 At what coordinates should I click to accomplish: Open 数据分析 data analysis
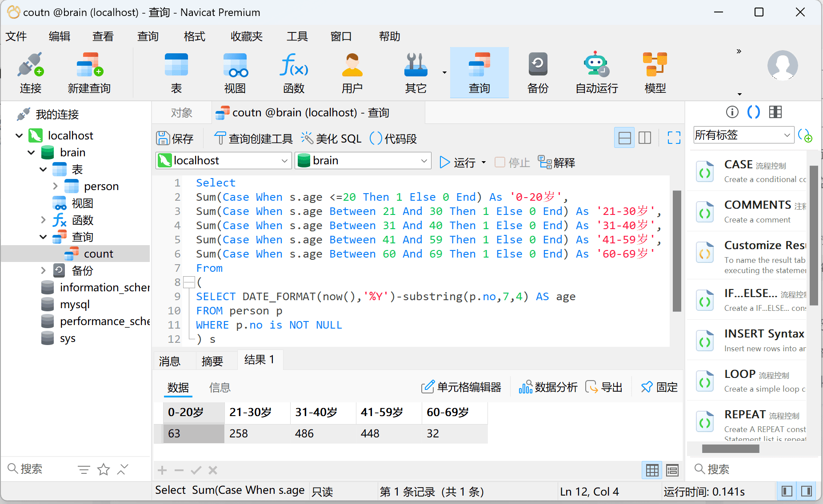548,387
